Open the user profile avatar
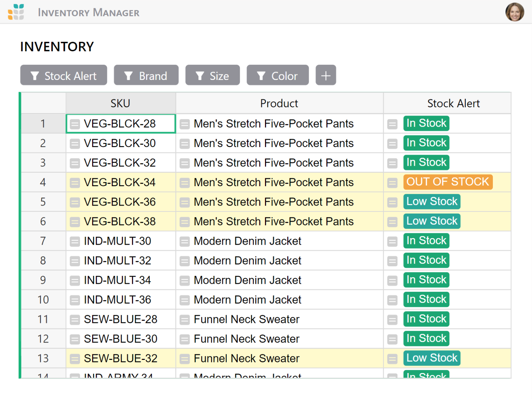532x399 pixels. pyautogui.click(x=515, y=11)
